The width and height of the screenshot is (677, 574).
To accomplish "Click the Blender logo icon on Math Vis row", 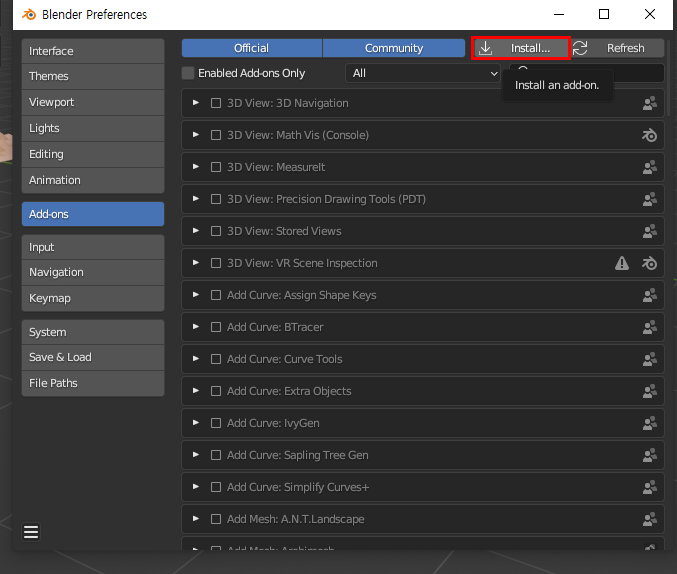I will click(x=649, y=135).
